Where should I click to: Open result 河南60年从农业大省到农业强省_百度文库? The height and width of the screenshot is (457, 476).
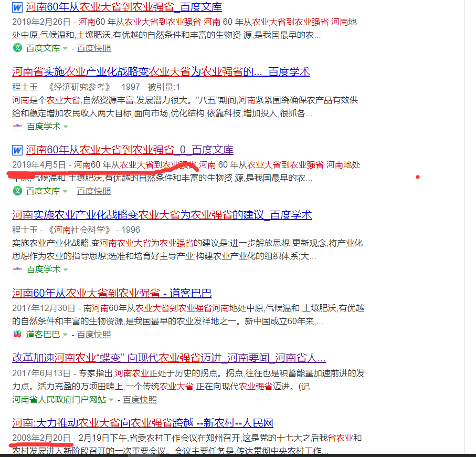(x=124, y=7)
